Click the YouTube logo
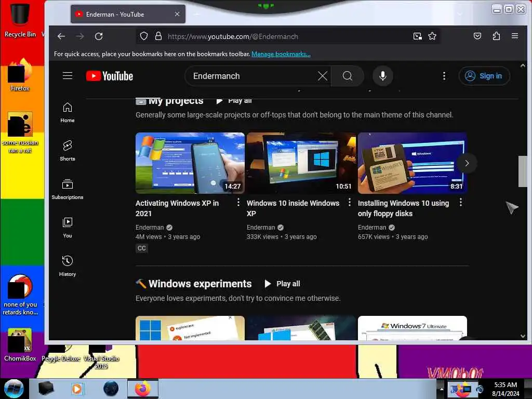The image size is (532, 399). [110, 76]
